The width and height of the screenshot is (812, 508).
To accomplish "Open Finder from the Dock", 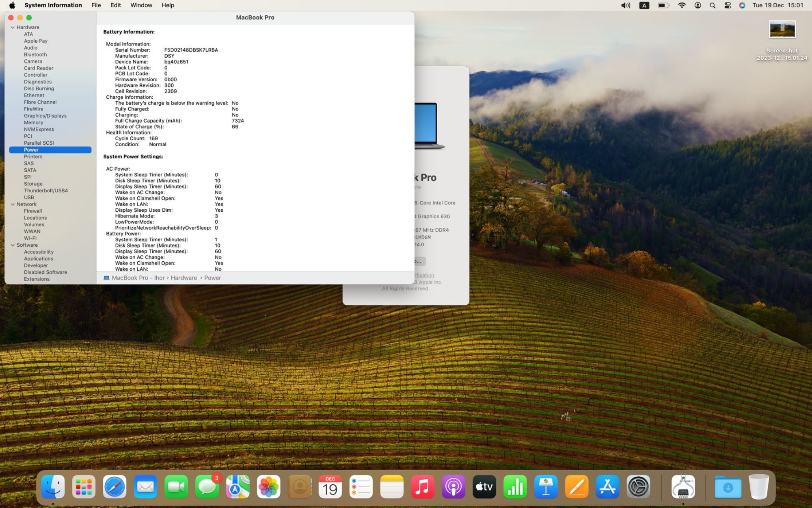I will [53, 486].
